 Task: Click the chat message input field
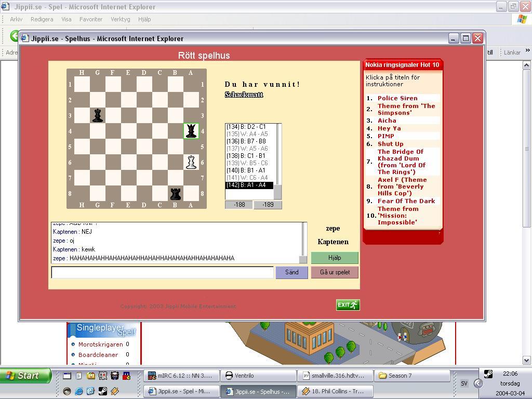(x=162, y=272)
